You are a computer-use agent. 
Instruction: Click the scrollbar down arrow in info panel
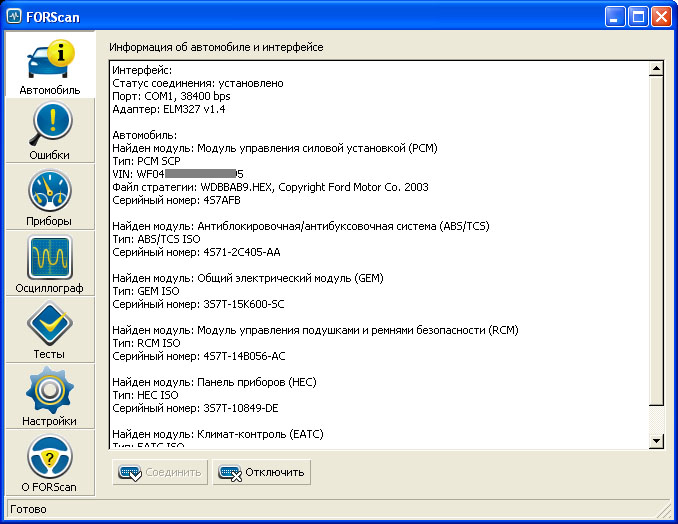657,440
